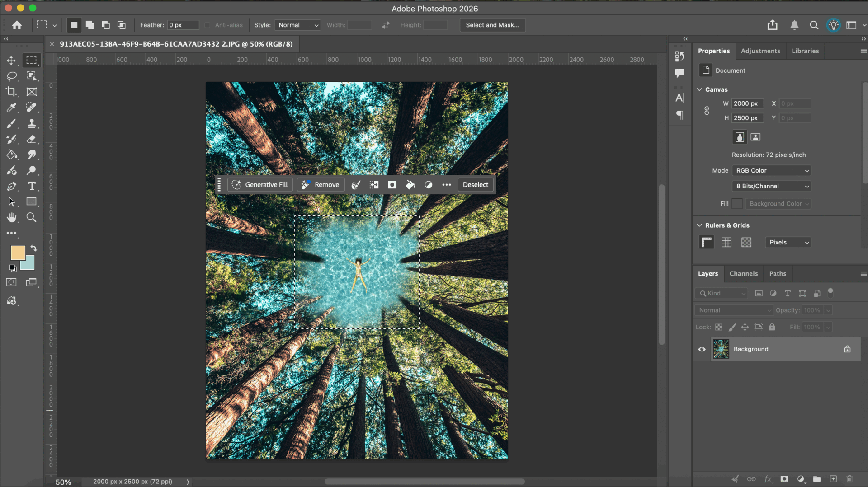Select the Dodge tool
The image size is (868, 487).
[31, 170]
